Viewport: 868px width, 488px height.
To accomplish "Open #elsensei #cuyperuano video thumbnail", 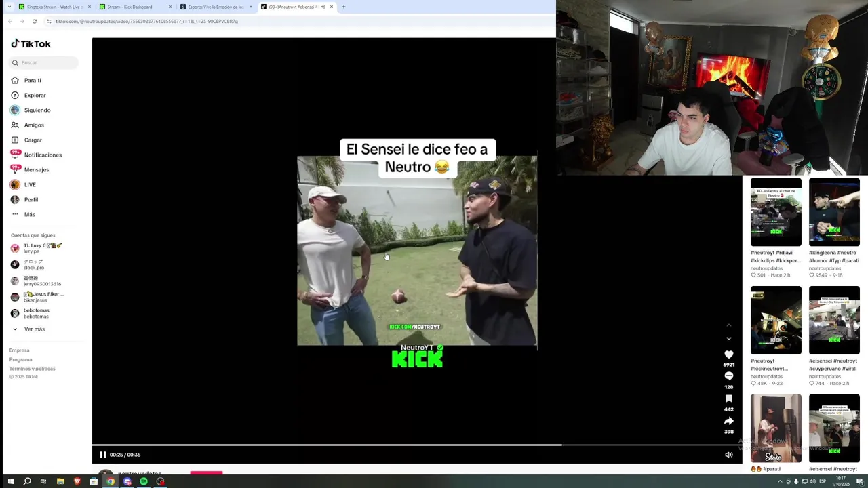I will [834, 320].
